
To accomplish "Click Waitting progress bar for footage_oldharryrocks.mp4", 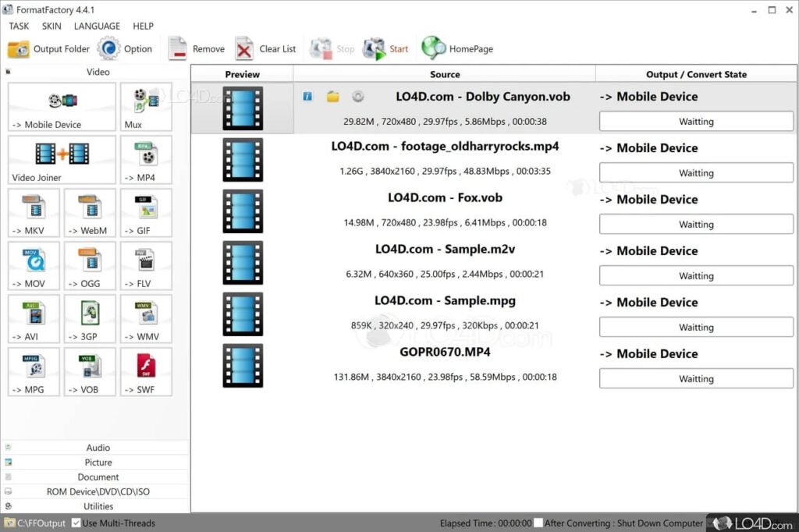I will click(696, 172).
